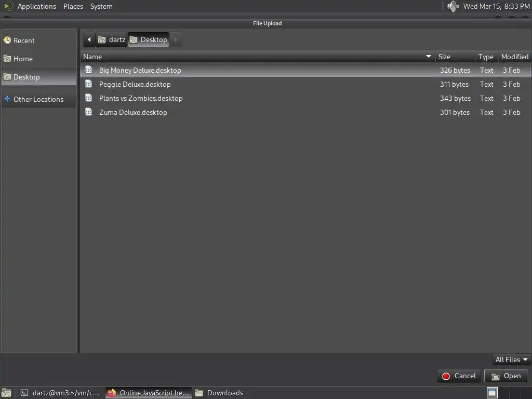The width and height of the screenshot is (532, 399).
Task: Sort by the Name column header
Action: [258, 57]
